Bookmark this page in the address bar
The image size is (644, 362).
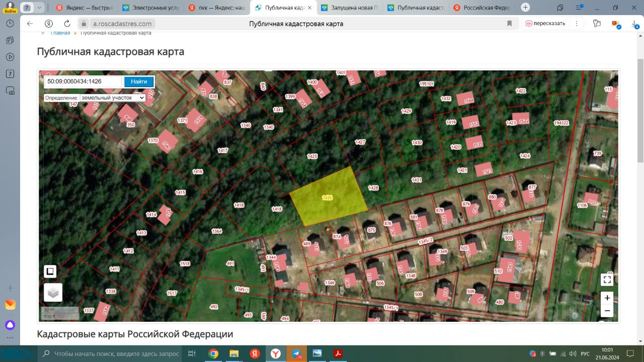tap(509, 24)
